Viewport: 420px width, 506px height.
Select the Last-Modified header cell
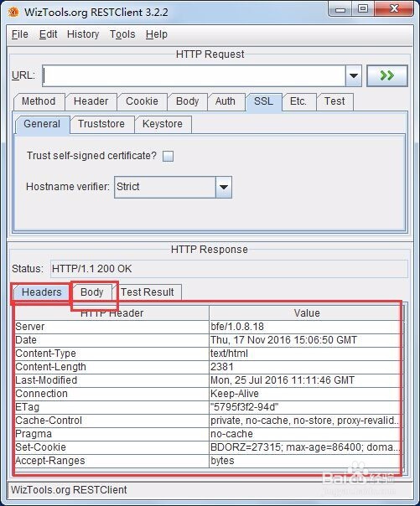(x=112, y=380)
